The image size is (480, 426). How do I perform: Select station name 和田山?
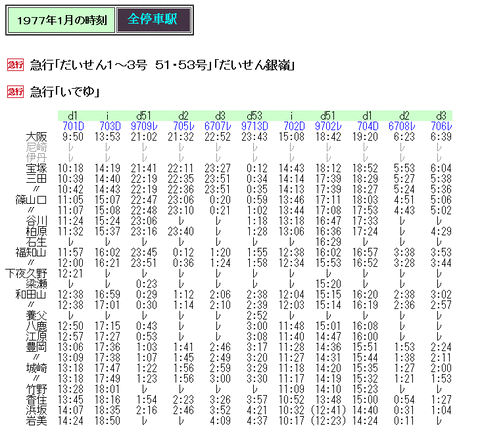coord(31,295)
